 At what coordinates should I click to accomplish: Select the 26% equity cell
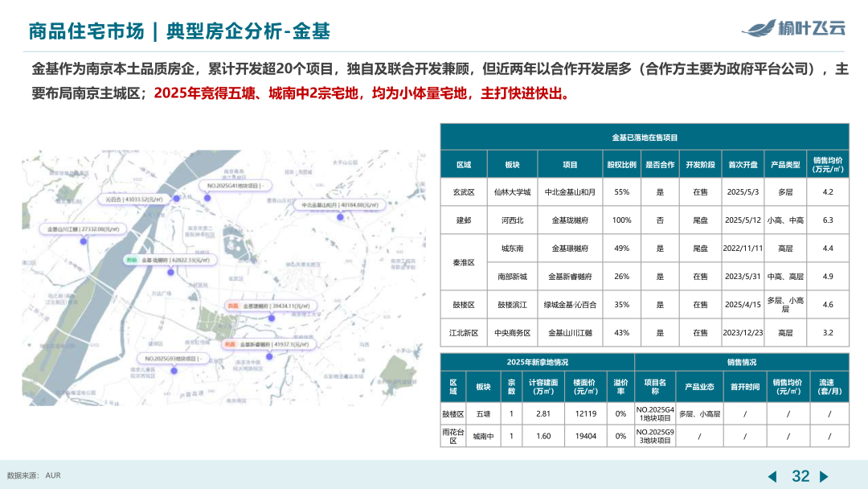pos(621,277)
